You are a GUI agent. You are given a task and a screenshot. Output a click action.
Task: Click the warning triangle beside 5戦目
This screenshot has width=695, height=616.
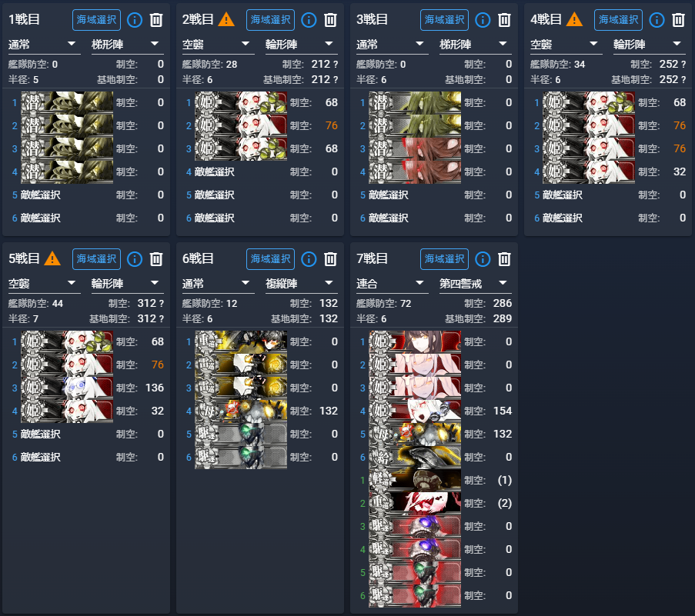52,258
